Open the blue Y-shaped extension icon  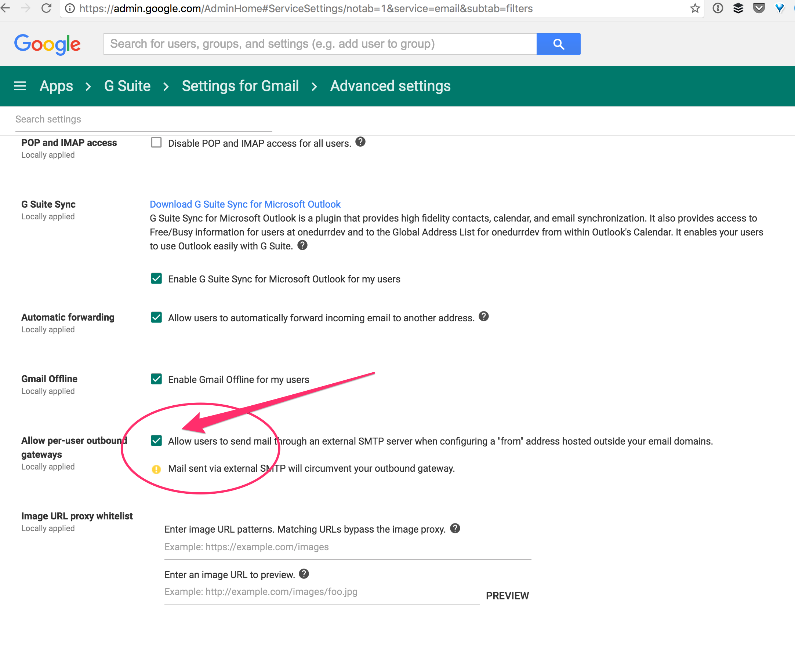(x=779, y=8)
